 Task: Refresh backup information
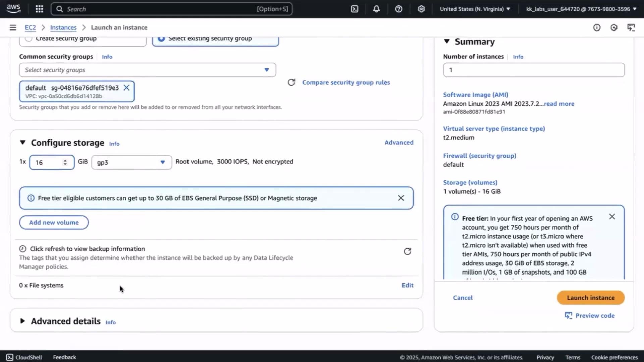click(407, 251)
